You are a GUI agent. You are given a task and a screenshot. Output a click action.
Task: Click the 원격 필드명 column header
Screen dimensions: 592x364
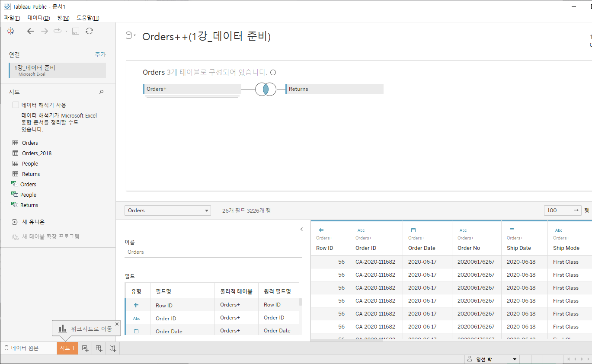[278, 291]
